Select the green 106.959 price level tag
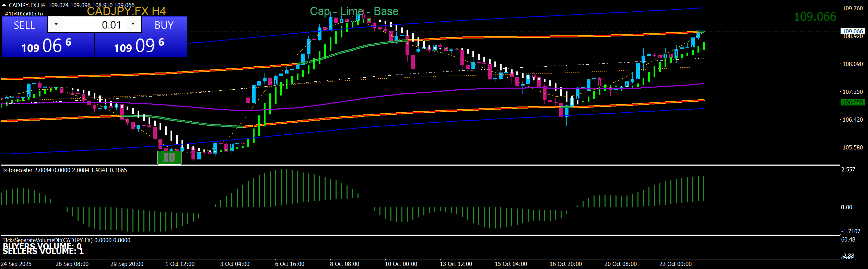868x269 pixels. pos(853,102)
